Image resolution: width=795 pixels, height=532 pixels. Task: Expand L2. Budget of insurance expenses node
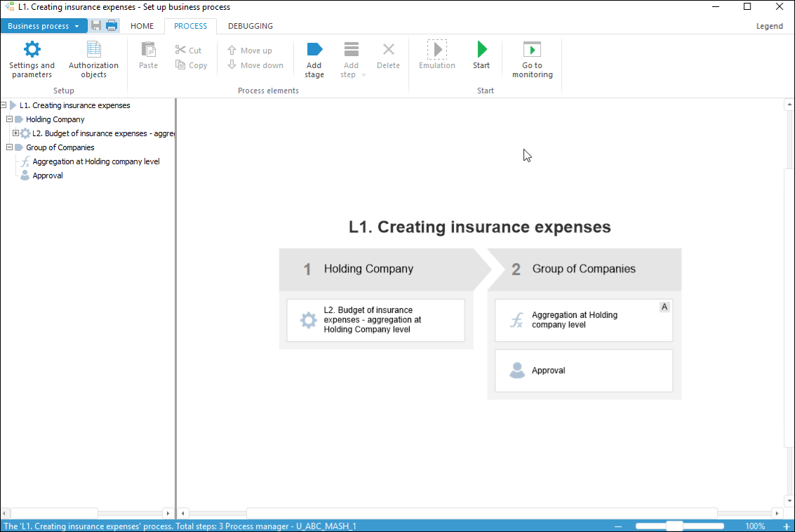click(15, 133)
